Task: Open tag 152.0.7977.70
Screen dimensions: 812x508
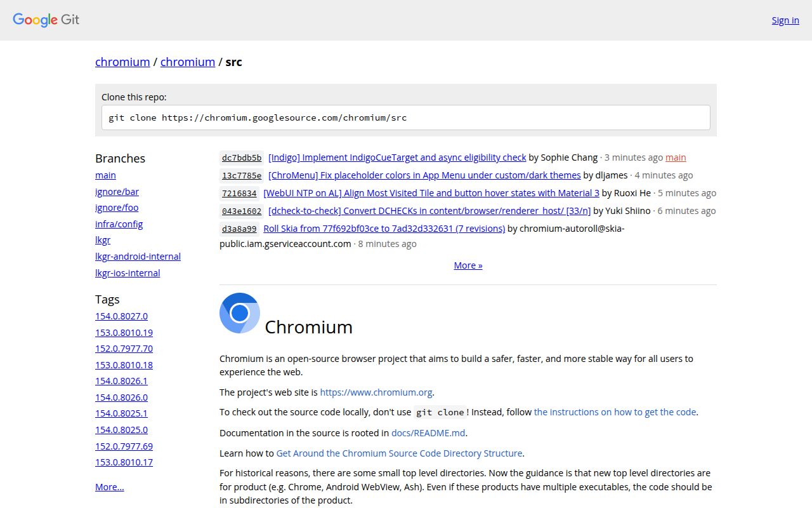Action: (x=124, y=349)
